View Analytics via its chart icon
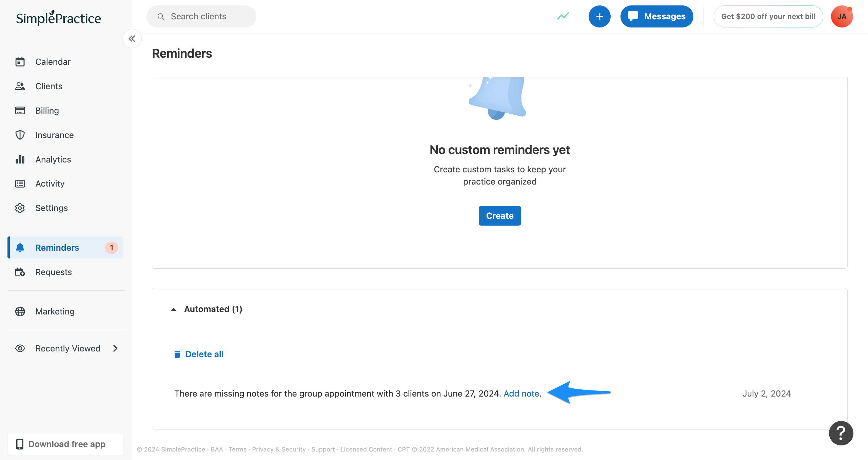The image size is (868, 460). (20, 159)
